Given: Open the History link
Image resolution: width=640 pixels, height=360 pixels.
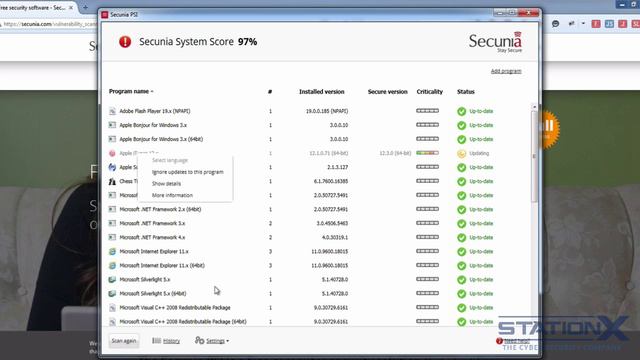Looking at the screenshot, I should click(171, 341).
